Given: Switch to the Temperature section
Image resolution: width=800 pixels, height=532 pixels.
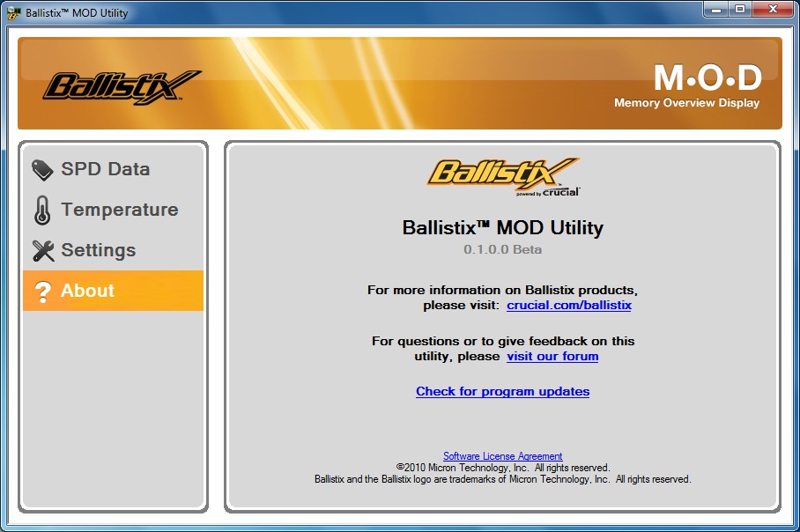Looking at the screenshot, I should (114, 210).
